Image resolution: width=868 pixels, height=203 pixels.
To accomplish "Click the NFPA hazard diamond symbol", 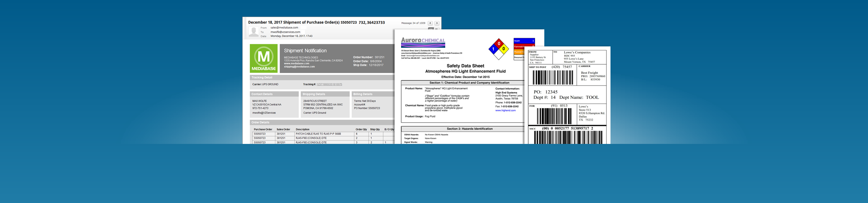I will point(499,49).
